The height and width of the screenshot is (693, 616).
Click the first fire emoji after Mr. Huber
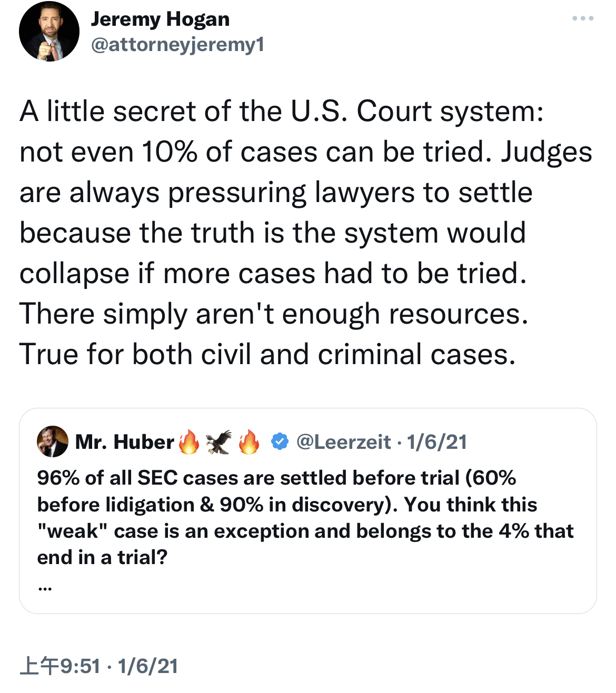[189, 442]
